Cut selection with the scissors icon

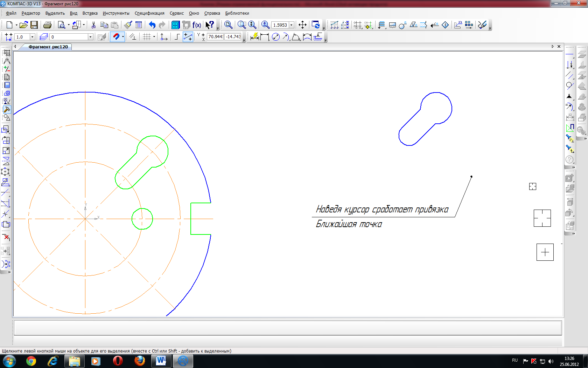click(x=93, y=25)
